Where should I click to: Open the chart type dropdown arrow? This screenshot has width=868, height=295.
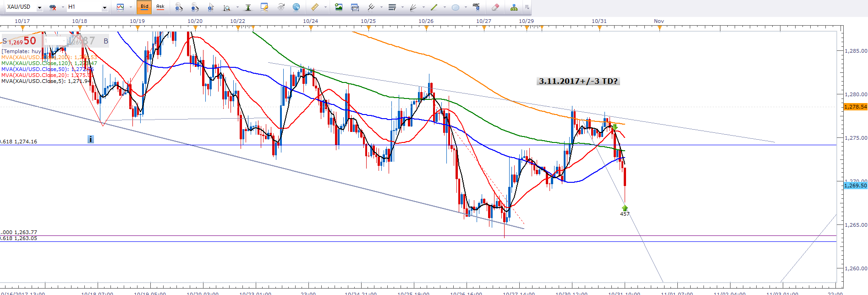(x=131, y=7)
